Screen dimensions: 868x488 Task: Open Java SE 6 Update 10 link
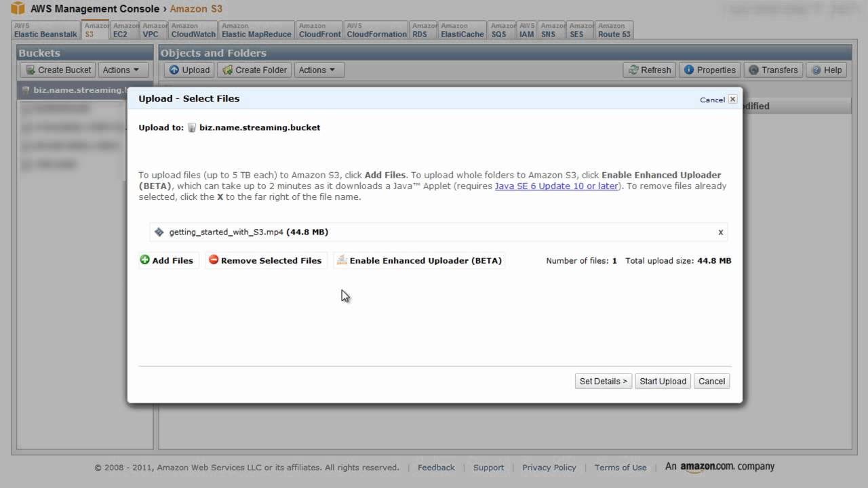pos(556,186)
